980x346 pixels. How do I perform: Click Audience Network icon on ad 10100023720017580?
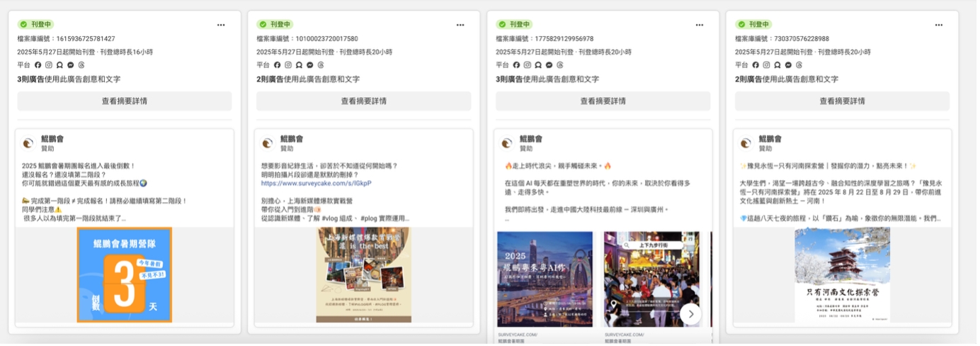(x=299, y=65)
